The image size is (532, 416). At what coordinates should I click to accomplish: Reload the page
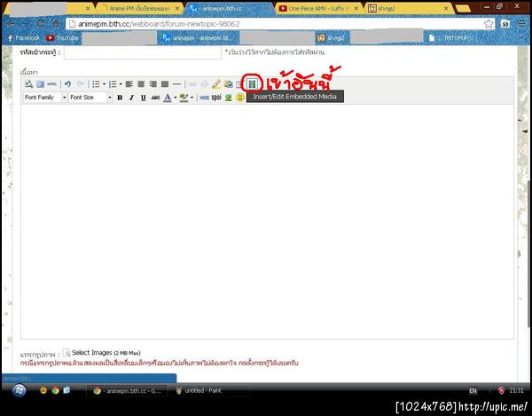pyautogui.click(x=41, y=24)
